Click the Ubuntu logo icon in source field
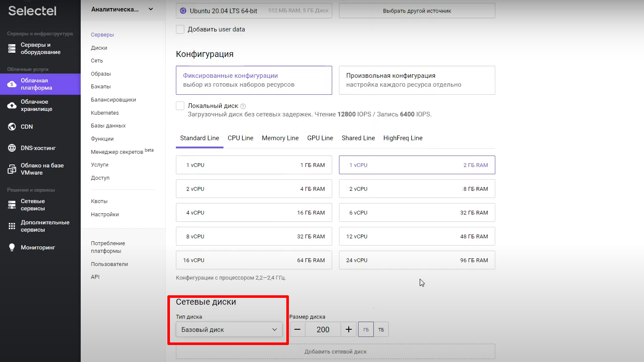 coord(183,11)
